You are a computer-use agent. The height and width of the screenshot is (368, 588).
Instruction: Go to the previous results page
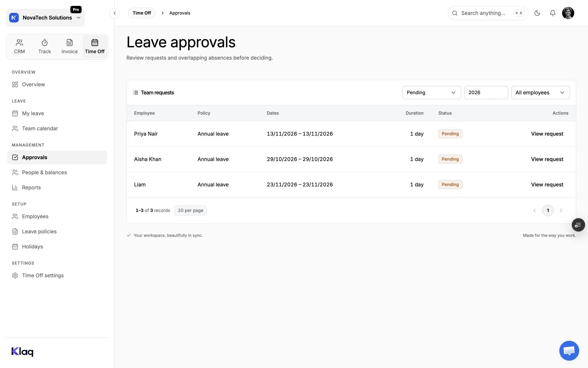[535, 210]
